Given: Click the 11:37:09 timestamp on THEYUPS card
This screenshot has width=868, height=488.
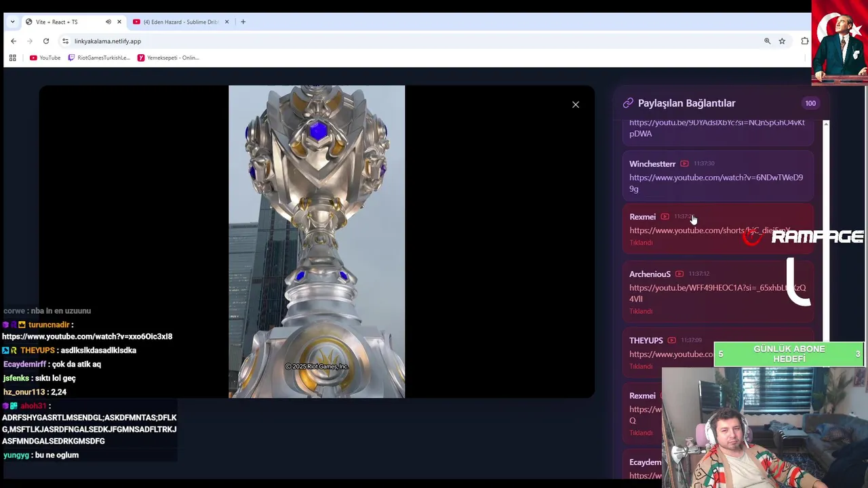Looking at the screenshot, I should 692,340.
